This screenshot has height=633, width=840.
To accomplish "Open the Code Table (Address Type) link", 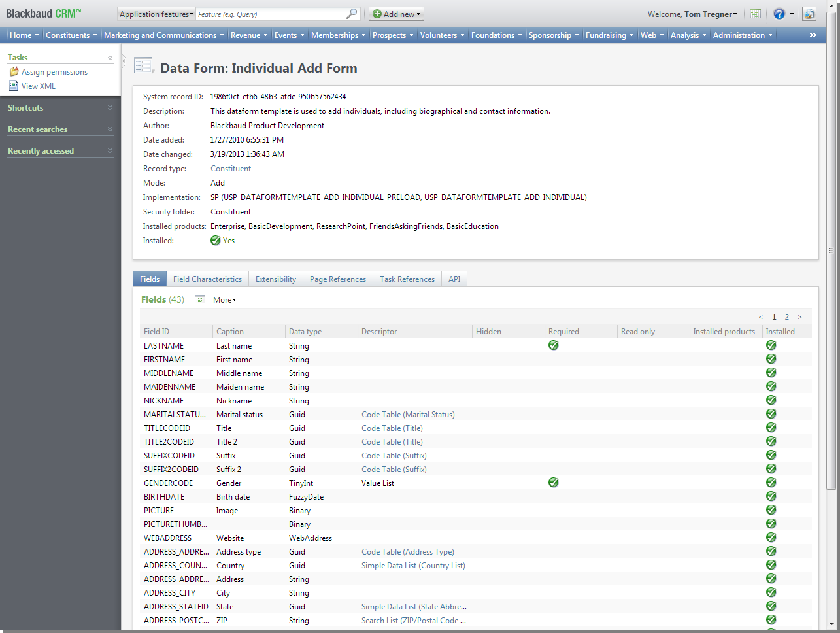I will pyautogui.click(x=408, y=552).
